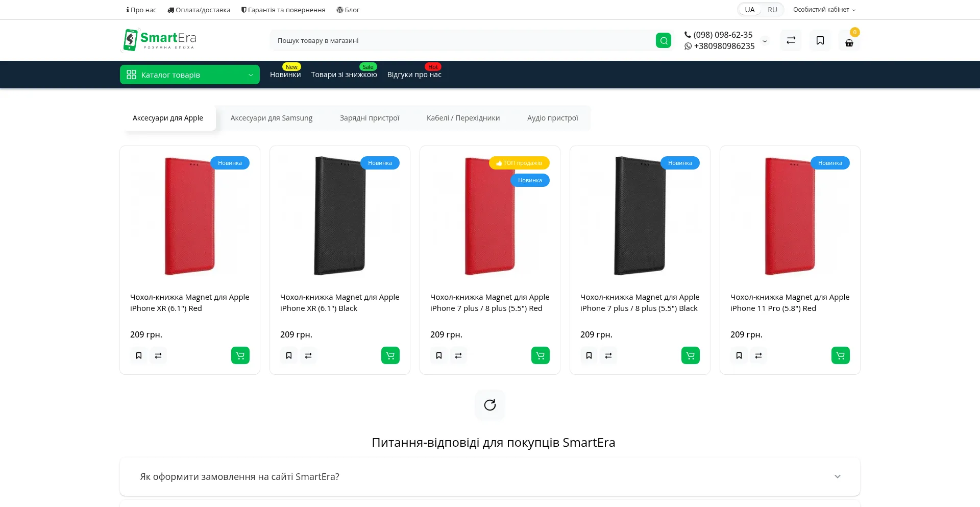Select the Аксесуари для Samsung tab
The image size is (980, 507).
(x=272, y=118)
